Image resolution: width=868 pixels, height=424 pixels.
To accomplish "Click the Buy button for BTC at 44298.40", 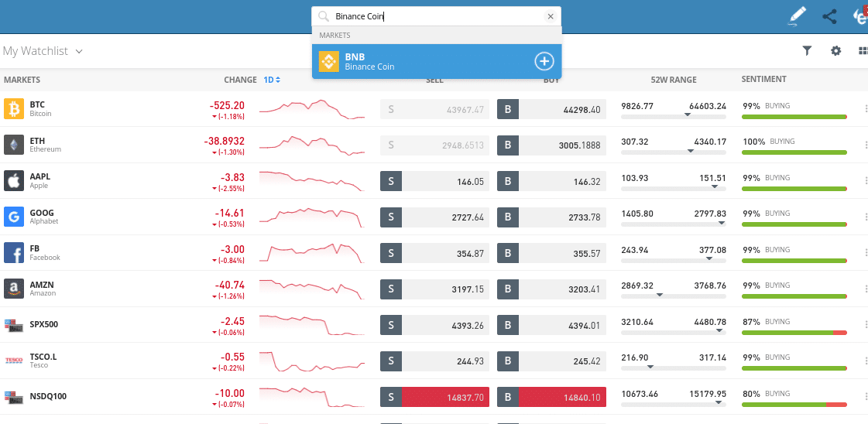I will coord(551,109).
